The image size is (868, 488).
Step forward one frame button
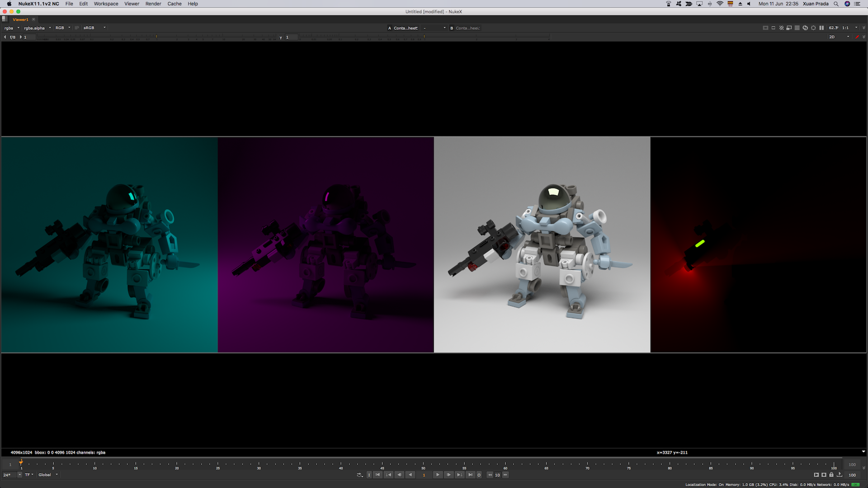coord(448,474)
